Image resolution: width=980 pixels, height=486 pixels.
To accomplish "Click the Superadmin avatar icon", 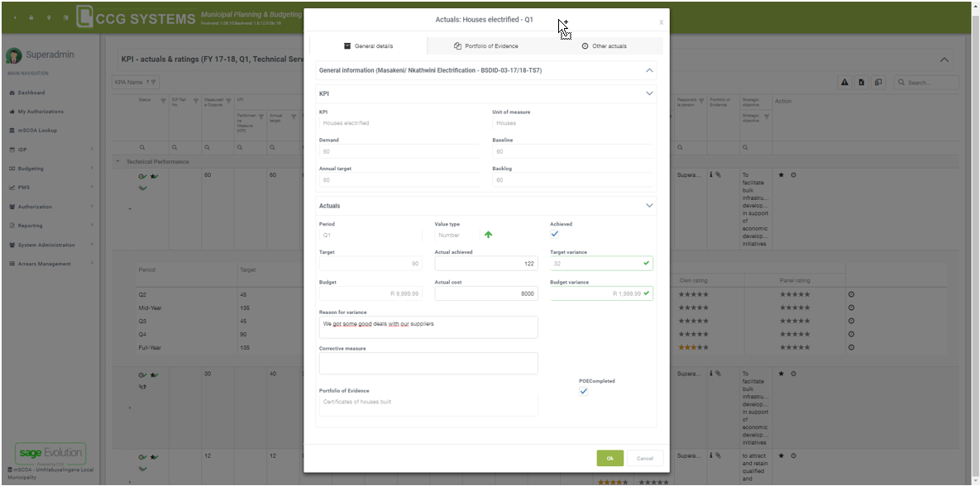I will [x=14, y=55].
